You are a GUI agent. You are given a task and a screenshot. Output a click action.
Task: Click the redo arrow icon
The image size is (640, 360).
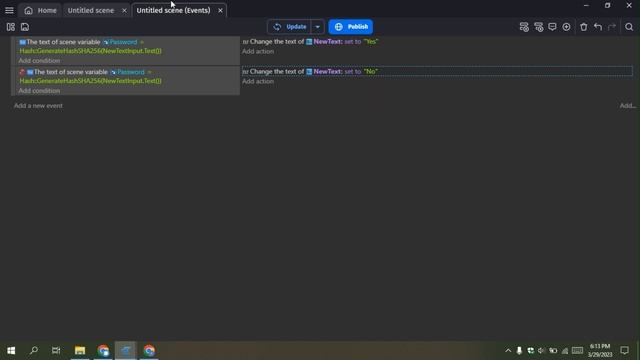[612, 27]
